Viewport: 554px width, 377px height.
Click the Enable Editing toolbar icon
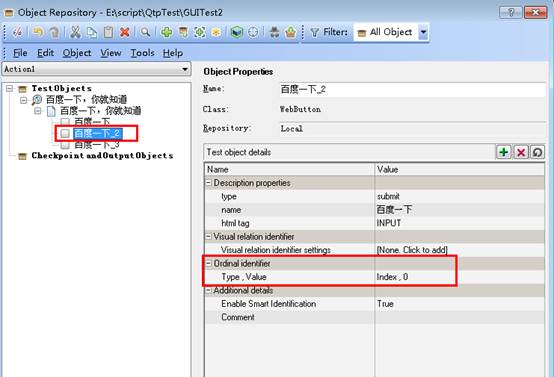pos(17,32)
